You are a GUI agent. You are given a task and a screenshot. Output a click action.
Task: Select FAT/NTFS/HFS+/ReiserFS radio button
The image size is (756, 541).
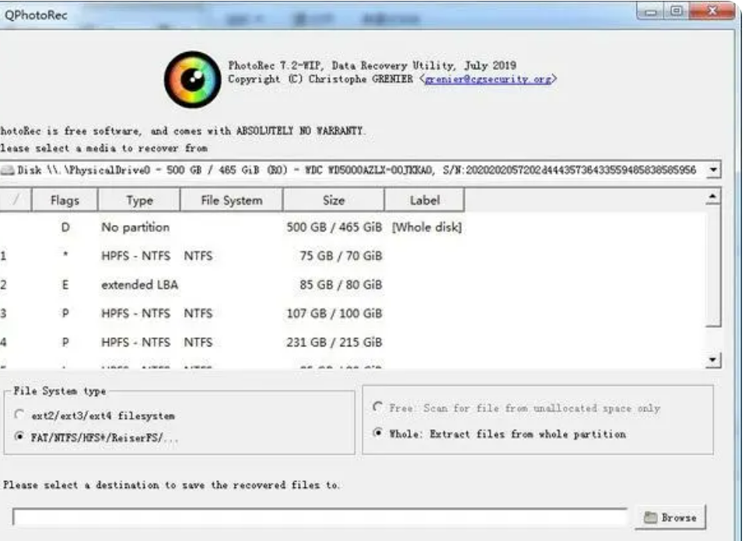point(21,438)
